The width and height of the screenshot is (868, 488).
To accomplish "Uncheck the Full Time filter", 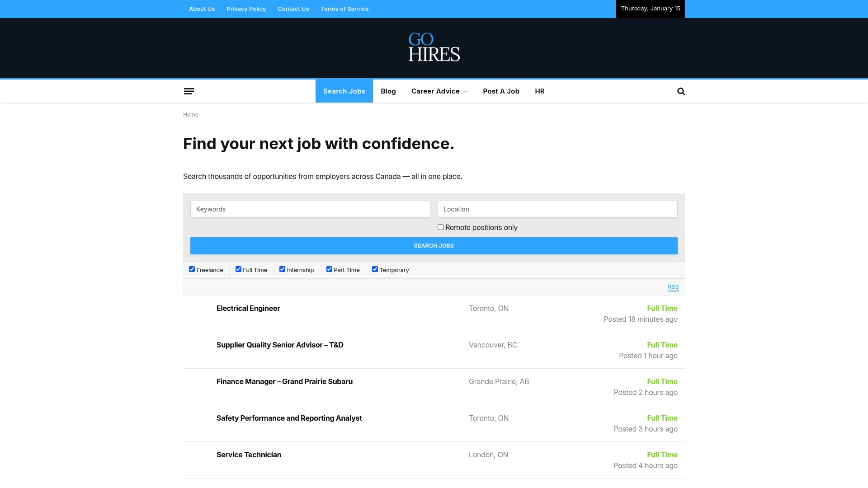I will pyautogui.click(x=238, y=269).
